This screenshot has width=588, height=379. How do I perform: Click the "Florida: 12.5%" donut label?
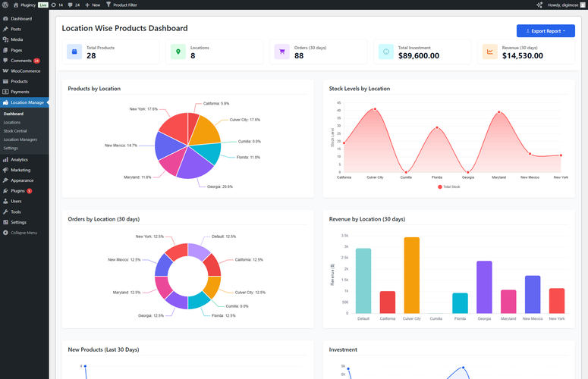(x=224, y=316)
